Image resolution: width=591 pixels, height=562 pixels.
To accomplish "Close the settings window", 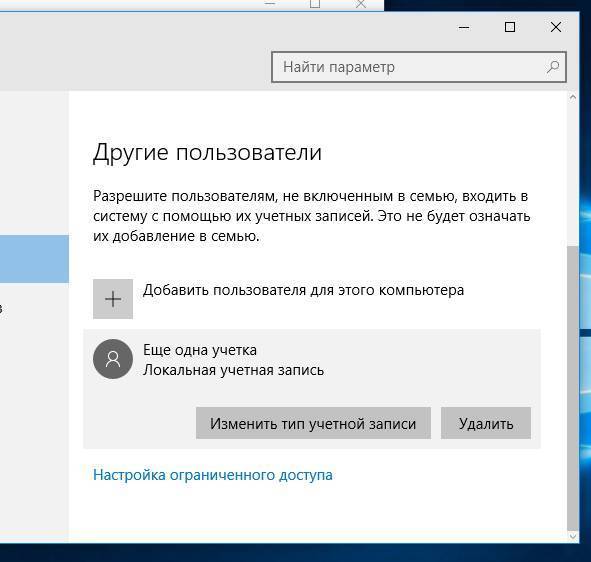I will (x=556, y=27).
